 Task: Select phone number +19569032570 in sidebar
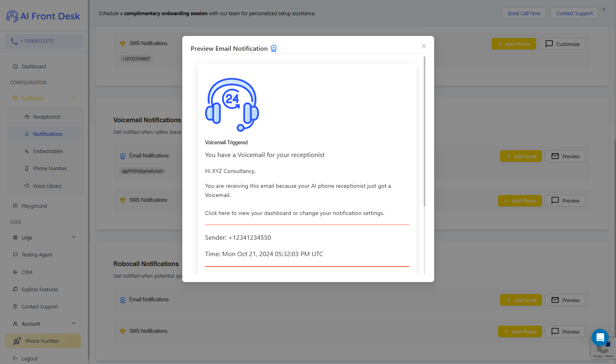[44, 41]
